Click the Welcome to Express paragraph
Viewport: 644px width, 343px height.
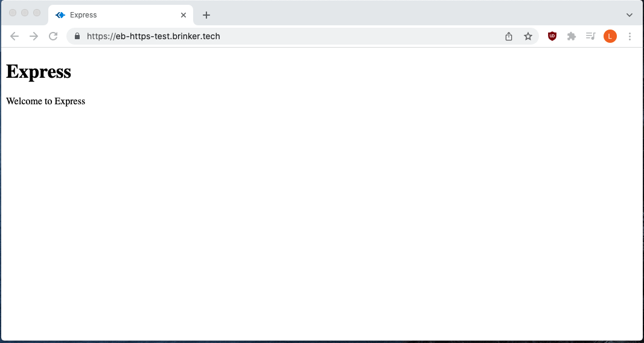coord(46,101)
